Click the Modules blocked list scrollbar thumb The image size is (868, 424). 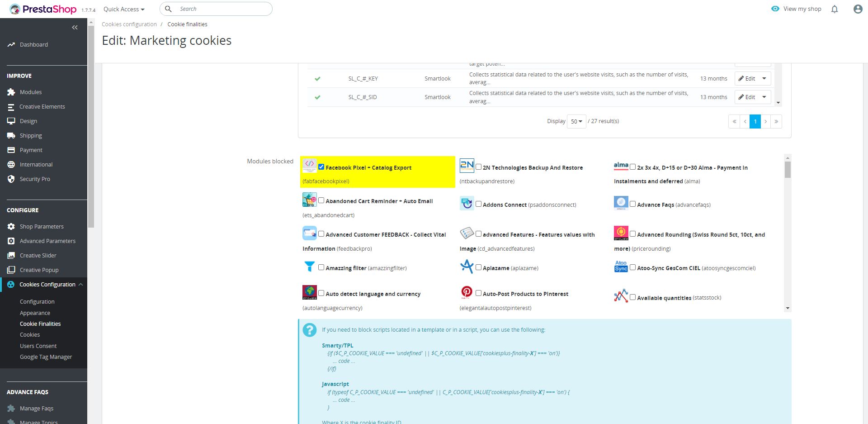[788, 170]
